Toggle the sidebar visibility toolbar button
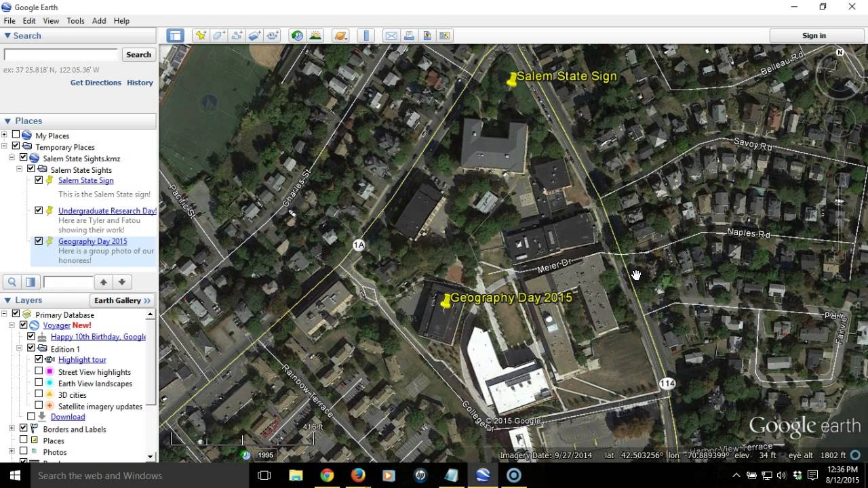This screenshot has width=868, height=488. [x=176, y=36]
